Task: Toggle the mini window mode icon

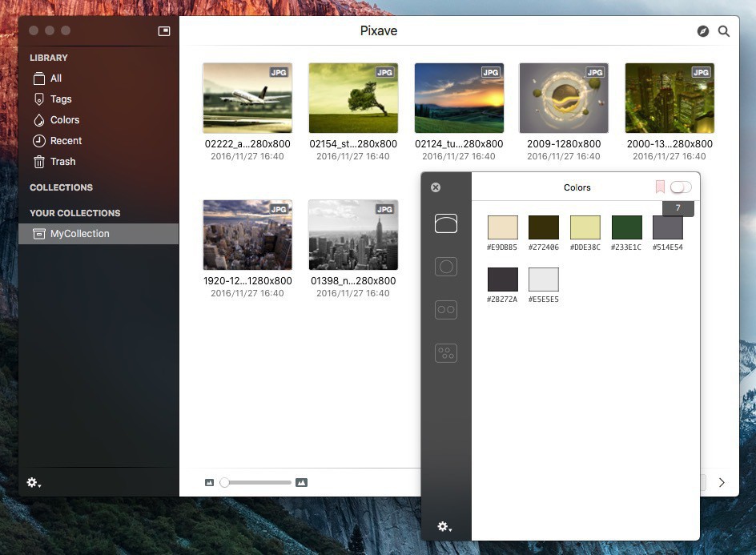Action: coord(164,31)
